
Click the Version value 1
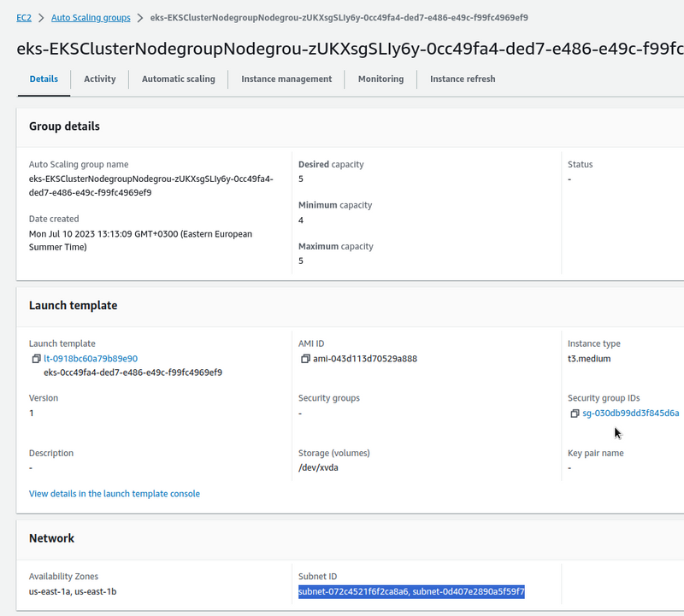[x=32, y=414]
